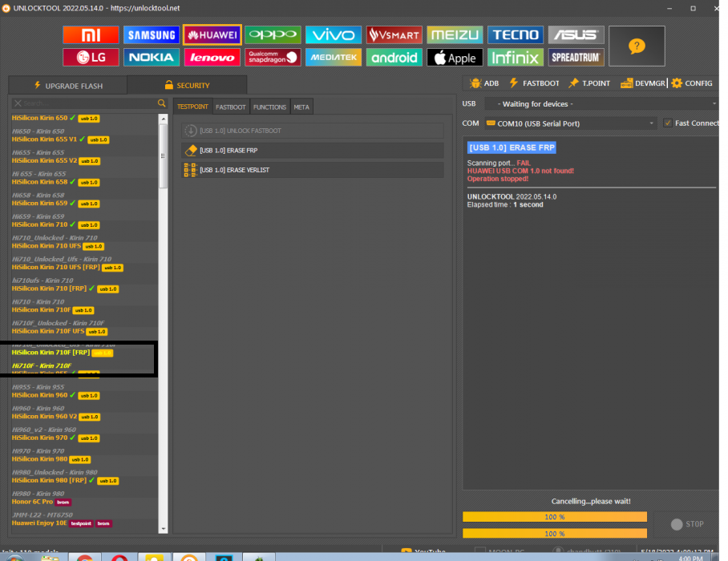Open the COM10 serial port dropdown
Image resolution: width=728 pixels, height=561 pixels.
[571, 123]
